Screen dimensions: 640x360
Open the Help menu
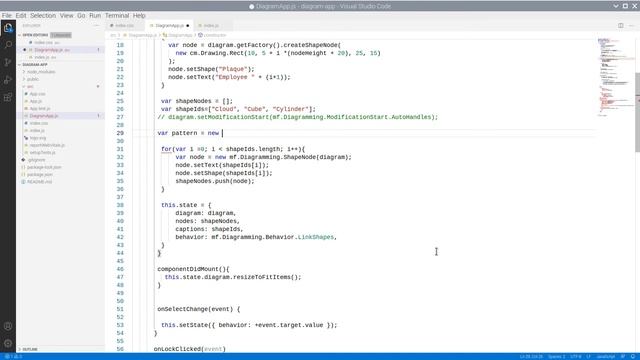(139, 16)
